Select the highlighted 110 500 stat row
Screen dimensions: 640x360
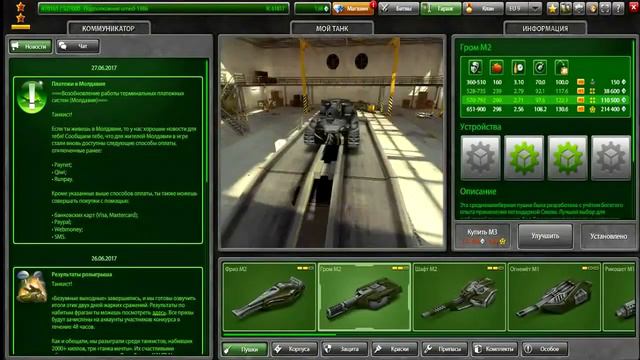545,100
